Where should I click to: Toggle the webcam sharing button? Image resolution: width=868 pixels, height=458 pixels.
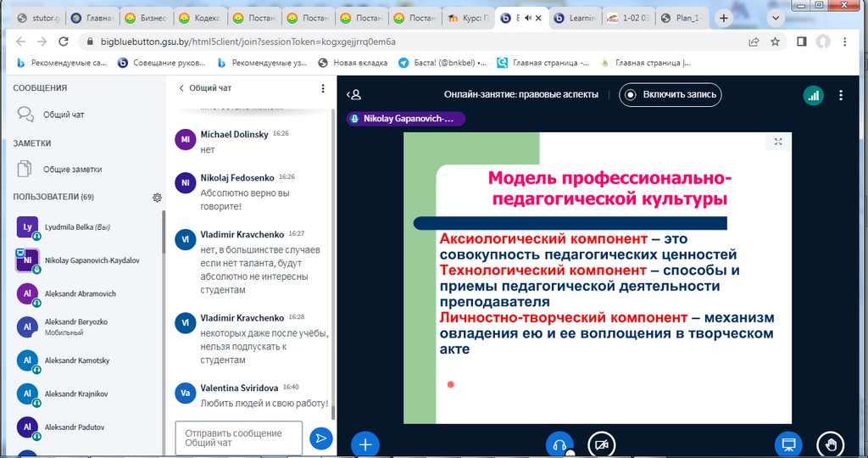602,444
